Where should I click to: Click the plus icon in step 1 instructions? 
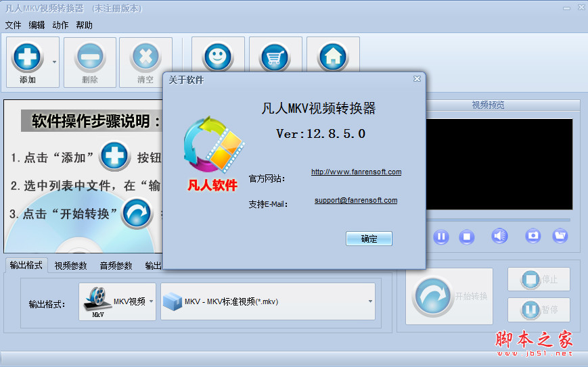pos(114,155)
